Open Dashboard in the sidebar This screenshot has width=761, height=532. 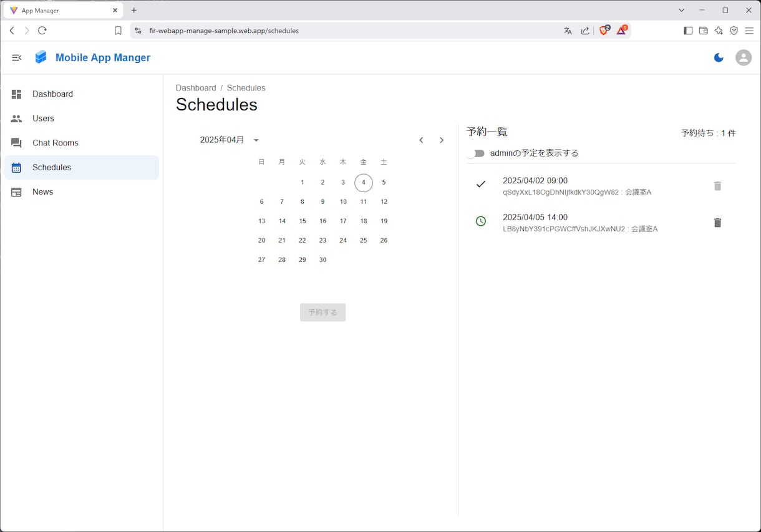click(82, 94)
